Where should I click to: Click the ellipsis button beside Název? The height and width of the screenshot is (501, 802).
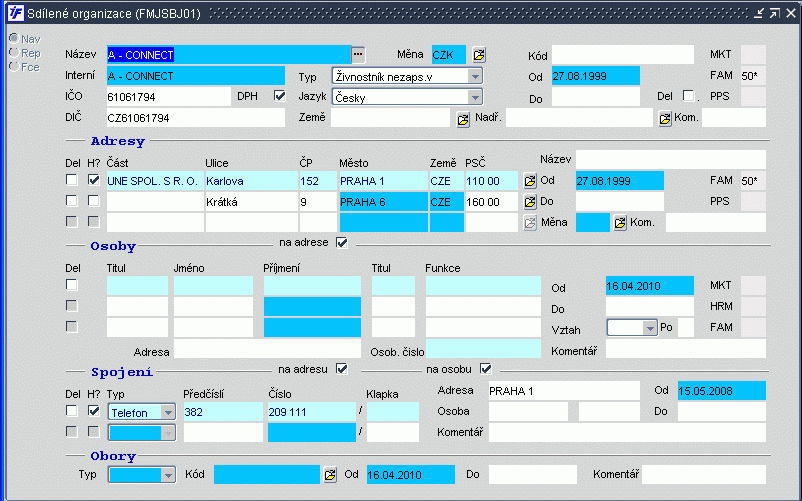coord(358,54)
